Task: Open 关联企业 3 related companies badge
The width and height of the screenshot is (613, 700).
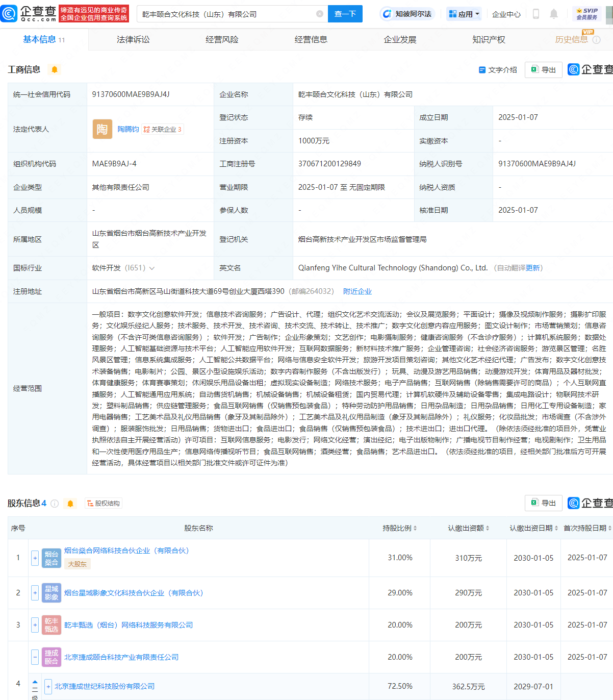Action: click(162, 130)
